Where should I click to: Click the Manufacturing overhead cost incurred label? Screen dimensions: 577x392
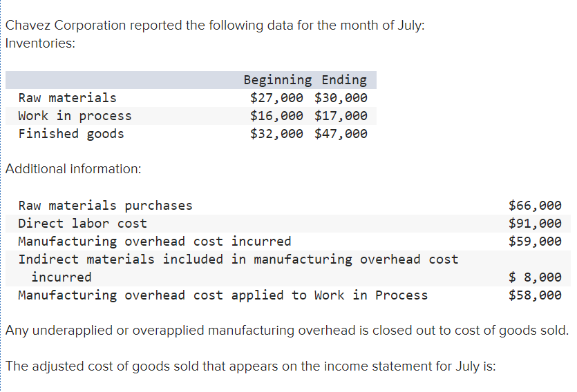tap(155, 242)
